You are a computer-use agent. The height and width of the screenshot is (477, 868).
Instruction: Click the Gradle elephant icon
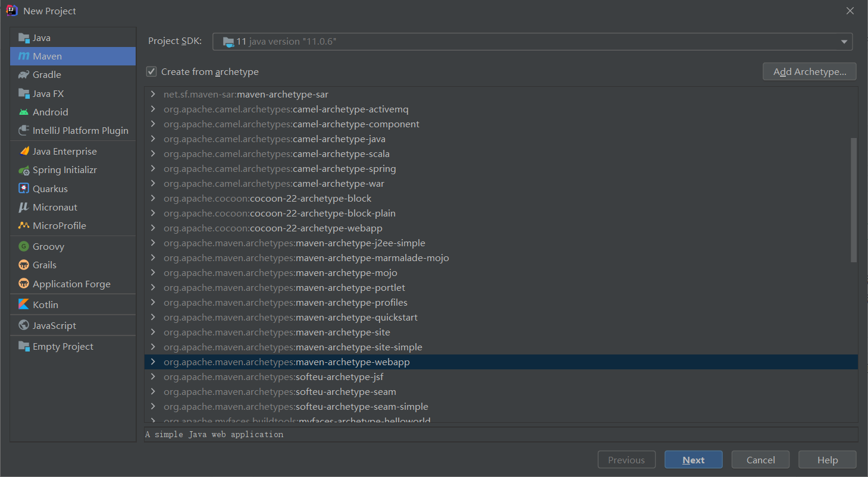(x=24, y=74)
